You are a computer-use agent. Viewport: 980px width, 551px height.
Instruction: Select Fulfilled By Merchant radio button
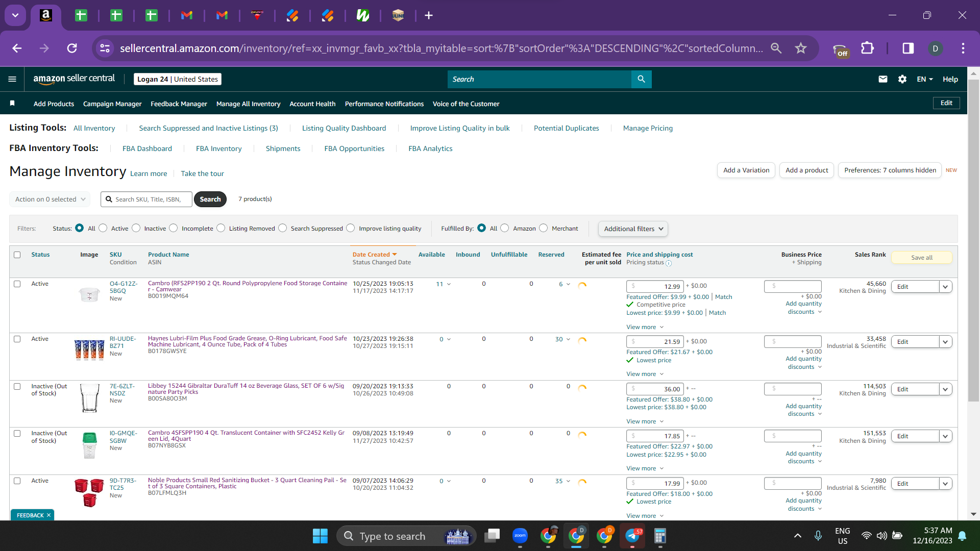pos(544,228)
